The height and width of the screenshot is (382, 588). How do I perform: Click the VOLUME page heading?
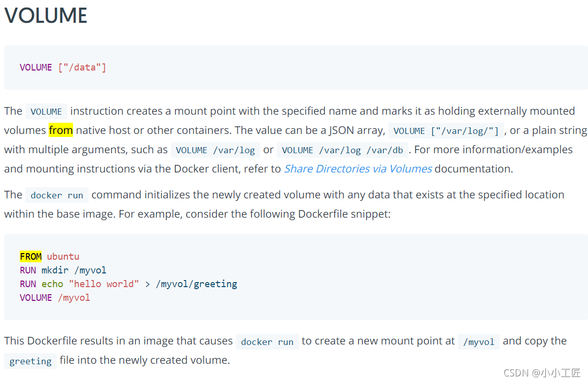click(46, 15)
